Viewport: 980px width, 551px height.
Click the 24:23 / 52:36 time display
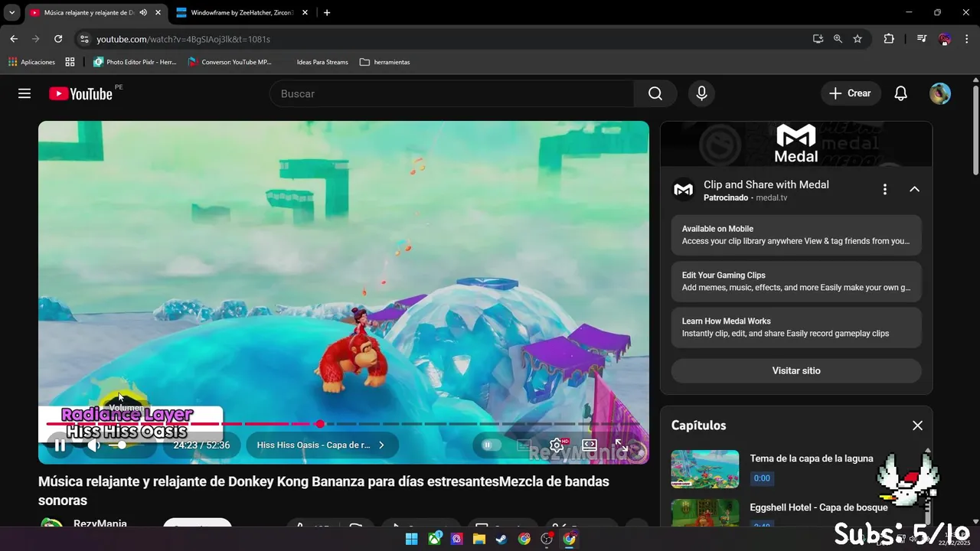[x=201, y=445]
